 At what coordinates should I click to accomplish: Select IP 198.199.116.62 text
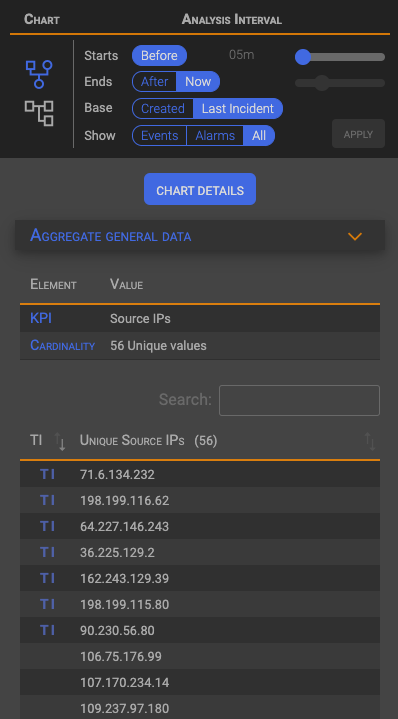click(125, 500)
